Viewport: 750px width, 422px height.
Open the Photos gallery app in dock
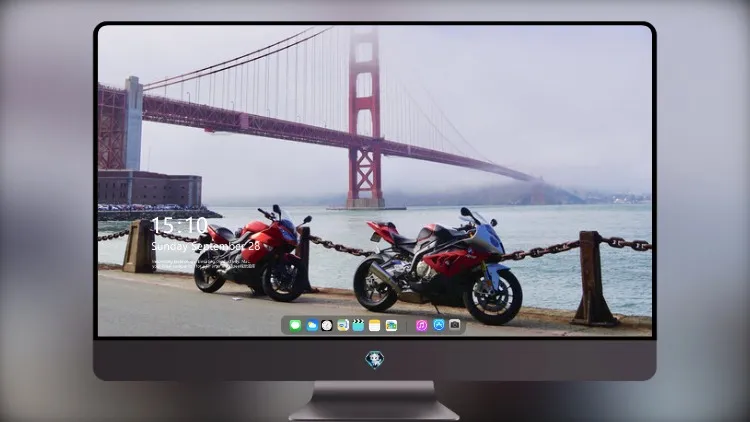tap(391, 326)
